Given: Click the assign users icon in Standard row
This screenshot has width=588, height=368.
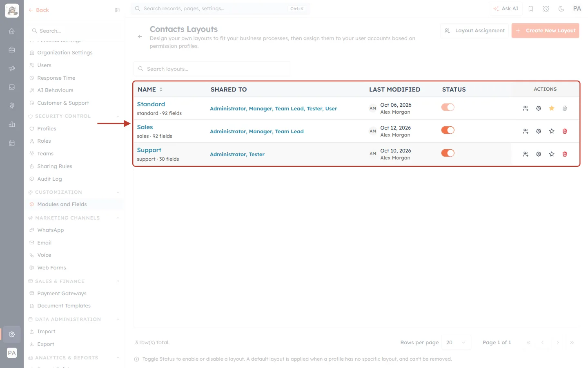Looking at the screenshot, I should pyautogui.click(x=526, y=108).
